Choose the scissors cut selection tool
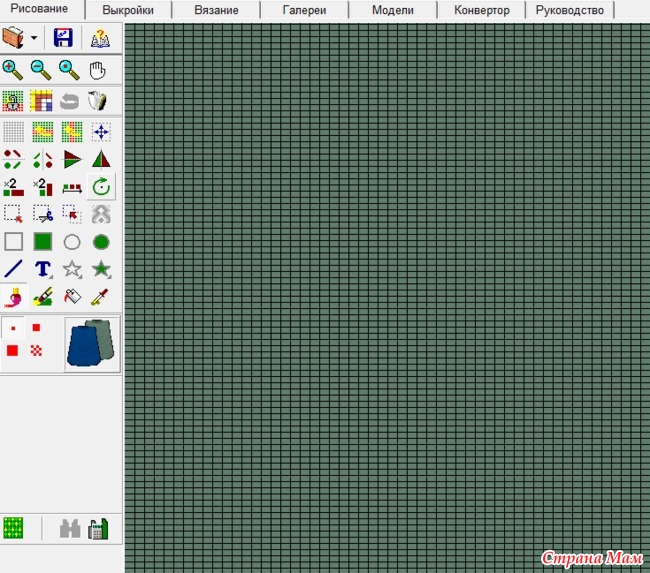650x573 pixels. tap(43, 213)
